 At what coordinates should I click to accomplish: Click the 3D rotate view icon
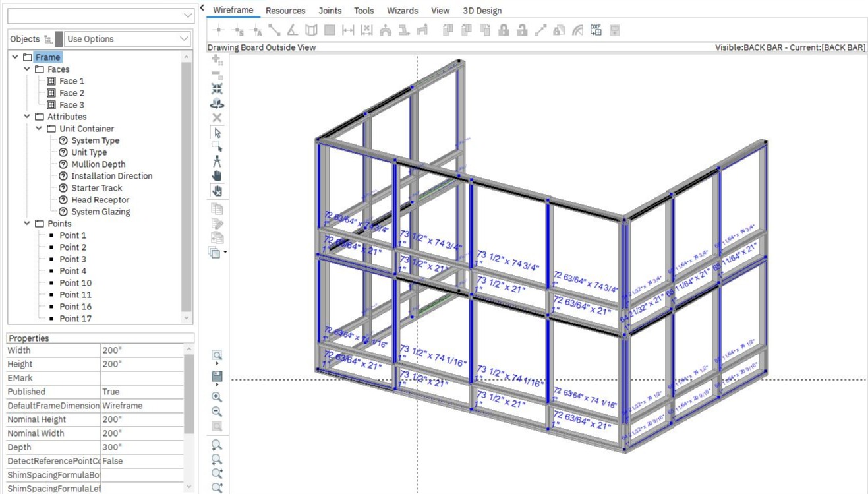[x=217, y=104]
